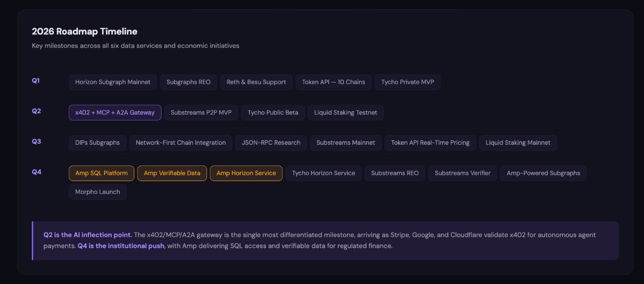Select Network-First Chain Integration milestone
This screenshot has width=644, height=284.
[x=181, y=143]
